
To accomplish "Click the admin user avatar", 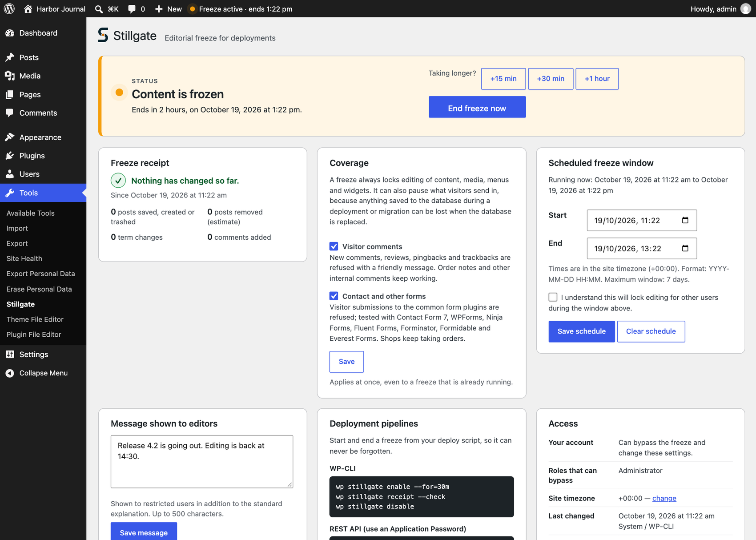I will pos(746,9).
